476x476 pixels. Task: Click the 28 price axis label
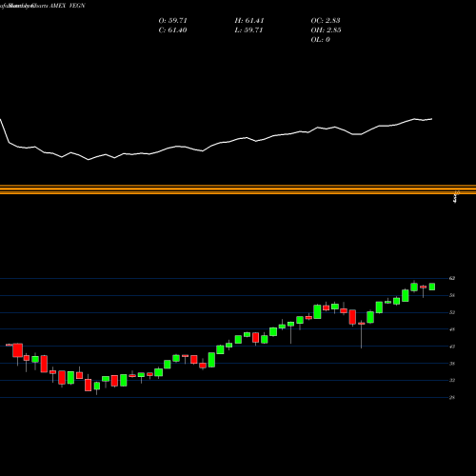pos(452,397)
